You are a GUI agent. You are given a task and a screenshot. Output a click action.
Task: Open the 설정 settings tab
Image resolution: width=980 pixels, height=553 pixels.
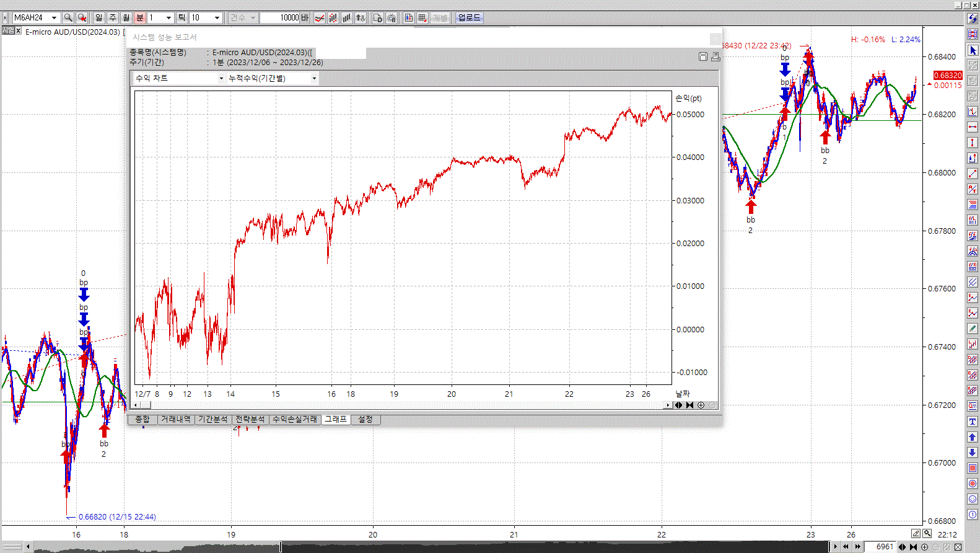(365, 420)
